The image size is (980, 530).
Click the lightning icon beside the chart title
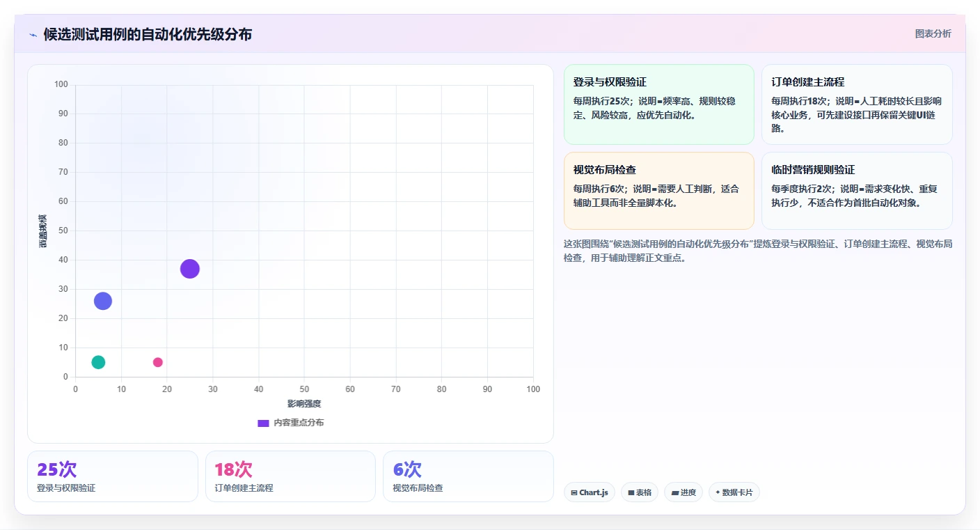pyautogui.click(x=33, y=34)
